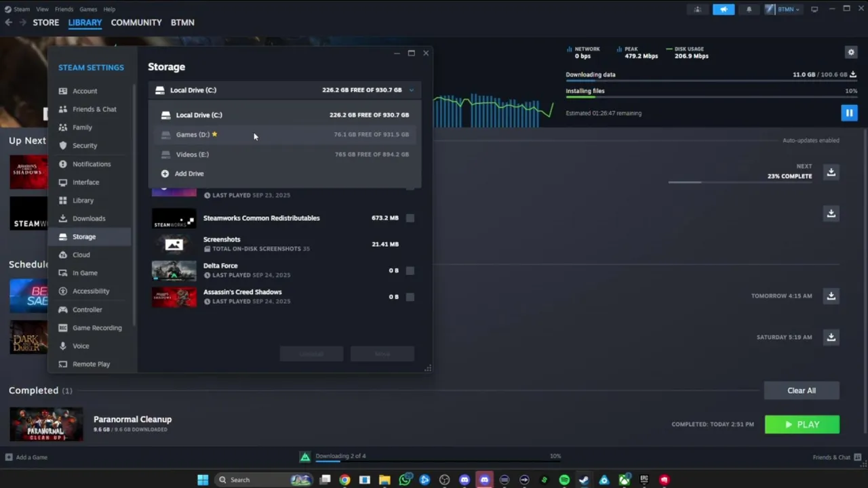Collapse the Local Drive (C:) dropdown
Image resolution: width=868 pixels, height=488 pixels.
point(412,90)
